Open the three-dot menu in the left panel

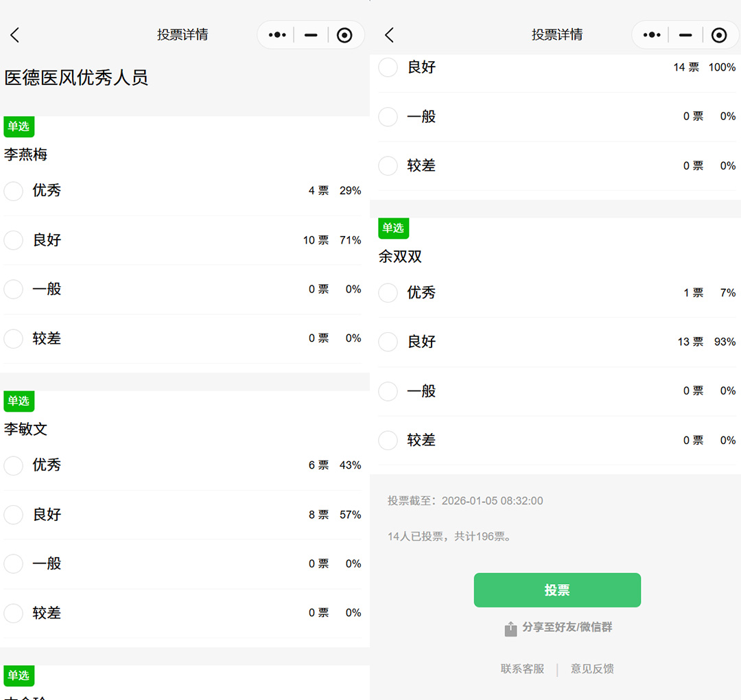click(x=277, y=35)
